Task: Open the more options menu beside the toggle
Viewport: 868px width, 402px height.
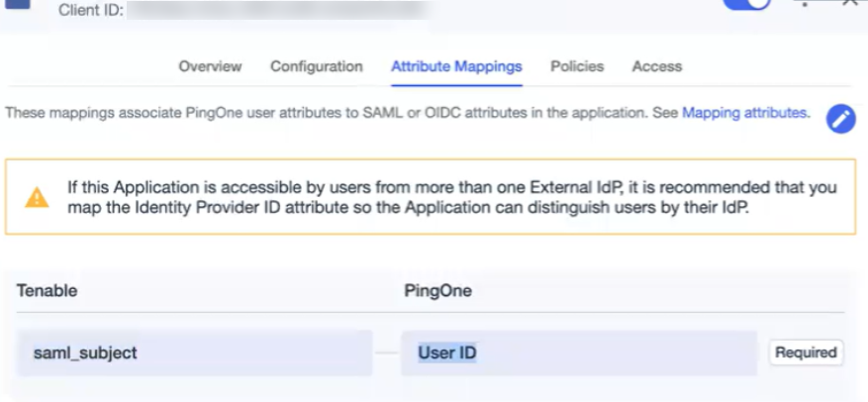Action: pyautogui.click(x=804, y=4)
